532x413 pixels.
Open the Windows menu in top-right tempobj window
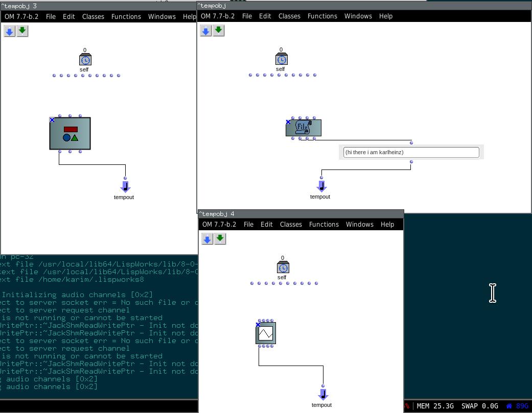point(358,16)
